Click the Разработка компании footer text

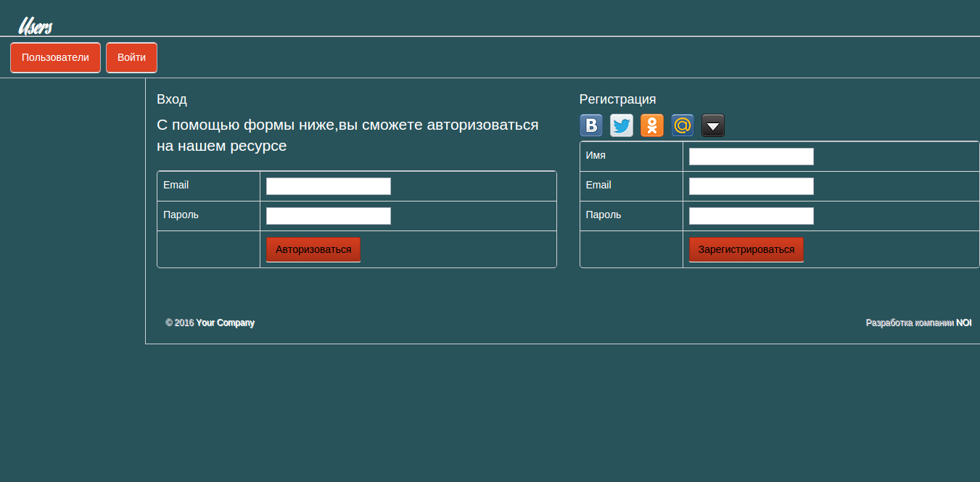[910, 323]
